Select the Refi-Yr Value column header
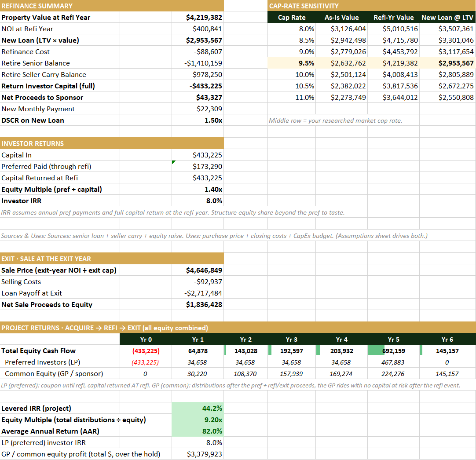This screenshot has width=476, height=460. 393,17
